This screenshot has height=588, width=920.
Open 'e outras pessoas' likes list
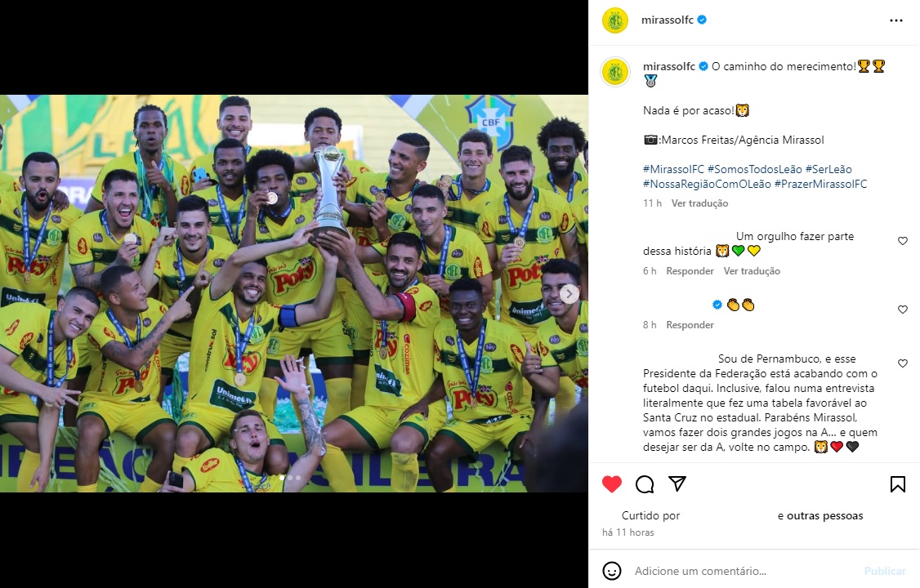[x=820, y=516]
